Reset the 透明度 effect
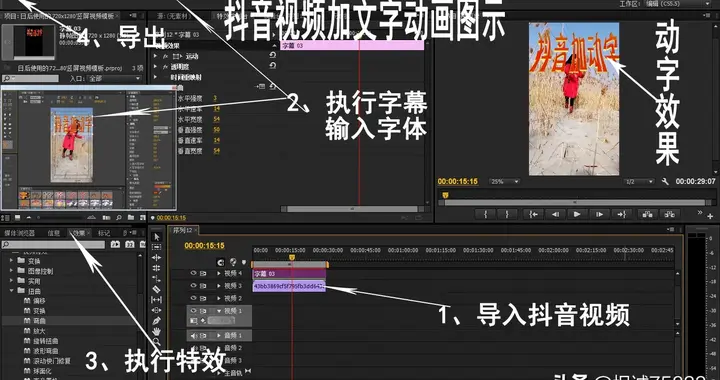 point(273,66)
